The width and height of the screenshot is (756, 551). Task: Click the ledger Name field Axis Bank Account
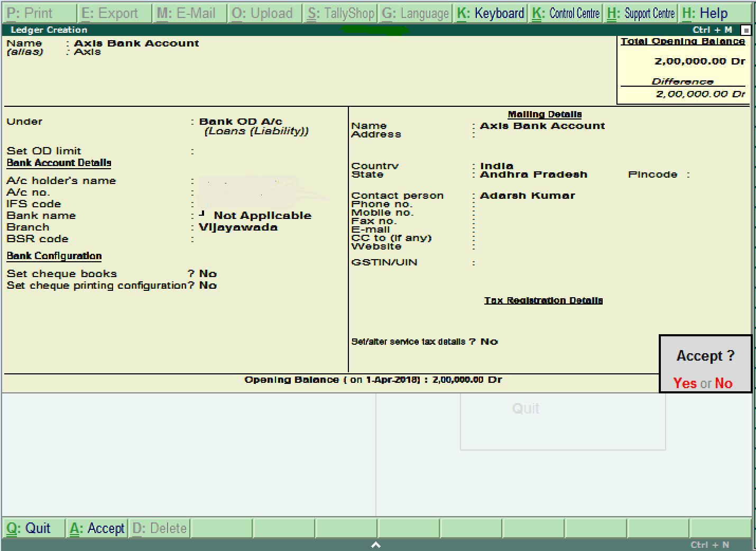136,43
